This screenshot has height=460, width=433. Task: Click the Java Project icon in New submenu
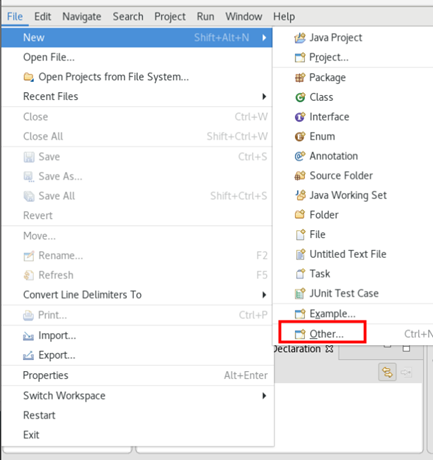pos(300,38)
